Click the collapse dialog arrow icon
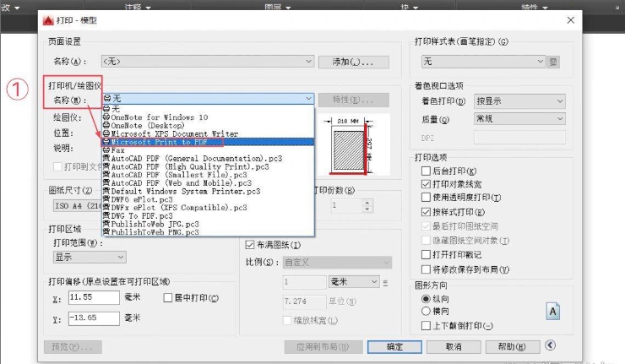 tap(551, 345)
